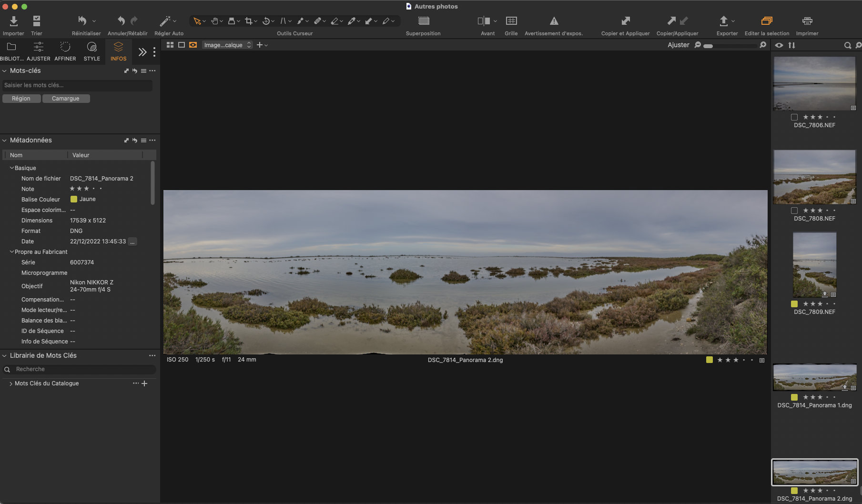The height and width of the screenshot is (504, 862).
Task: Select the INFOS tool tab
Action: click(x=119, y=51)
